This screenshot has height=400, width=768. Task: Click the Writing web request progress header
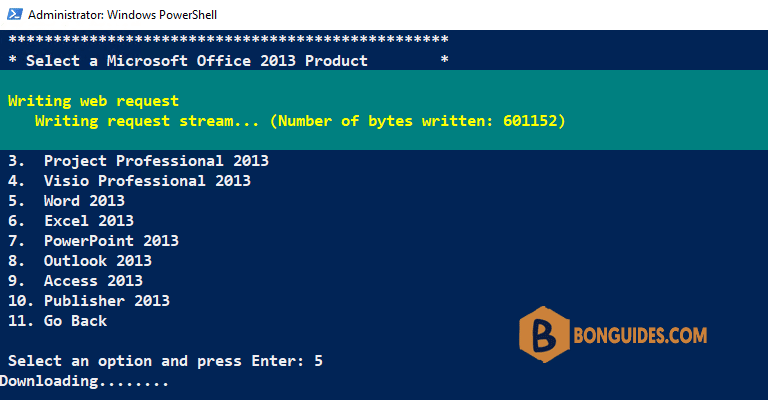94,101
